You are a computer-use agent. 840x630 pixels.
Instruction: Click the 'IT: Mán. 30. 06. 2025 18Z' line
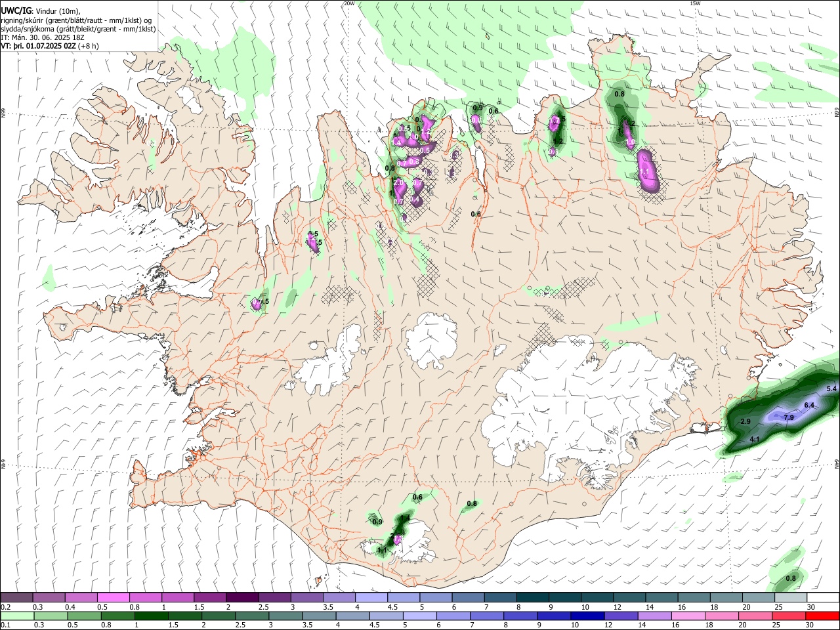pos(43,37)
